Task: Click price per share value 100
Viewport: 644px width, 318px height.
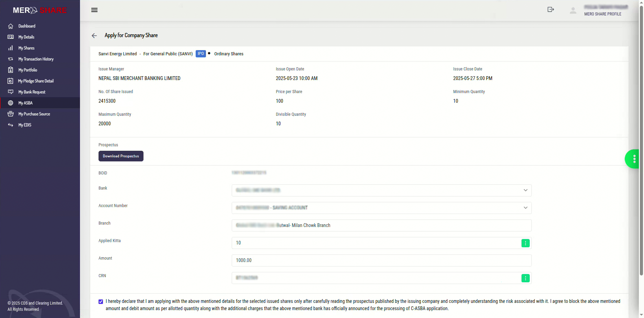Action: [x=279, y=101]
